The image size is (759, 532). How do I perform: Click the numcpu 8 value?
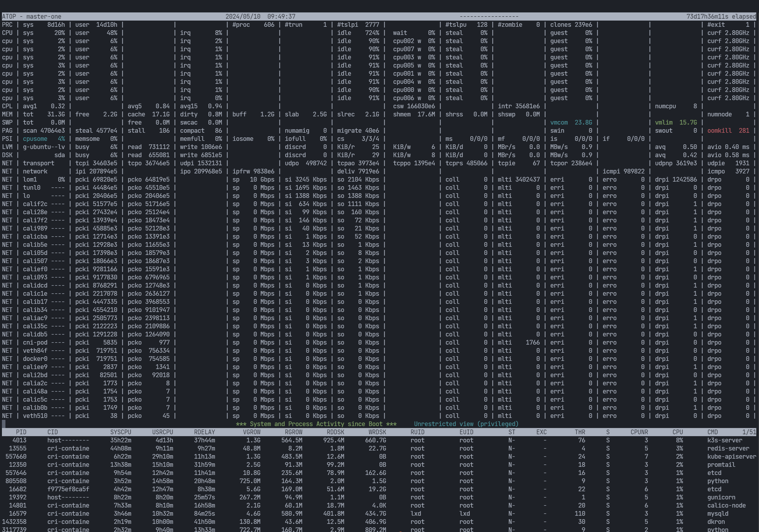(676, 106)
